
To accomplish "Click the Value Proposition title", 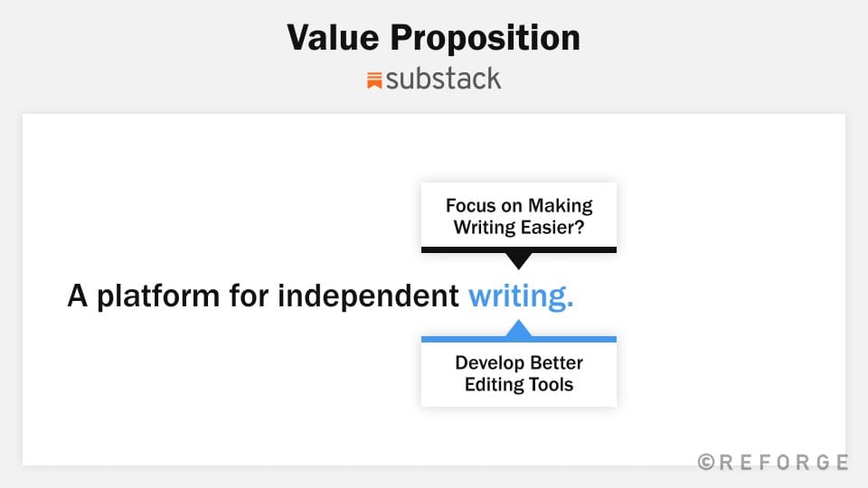I will tap(433, 38).
